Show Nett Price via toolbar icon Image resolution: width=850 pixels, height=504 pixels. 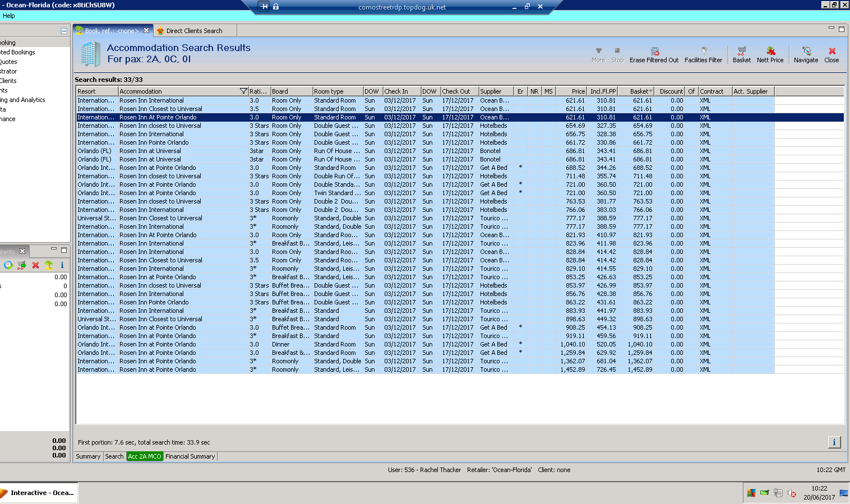coord(770,50)
